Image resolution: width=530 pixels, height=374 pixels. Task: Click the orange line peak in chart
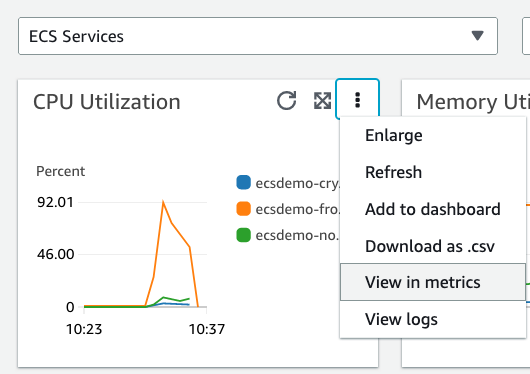pyautogui.click(x=163, y=202)
